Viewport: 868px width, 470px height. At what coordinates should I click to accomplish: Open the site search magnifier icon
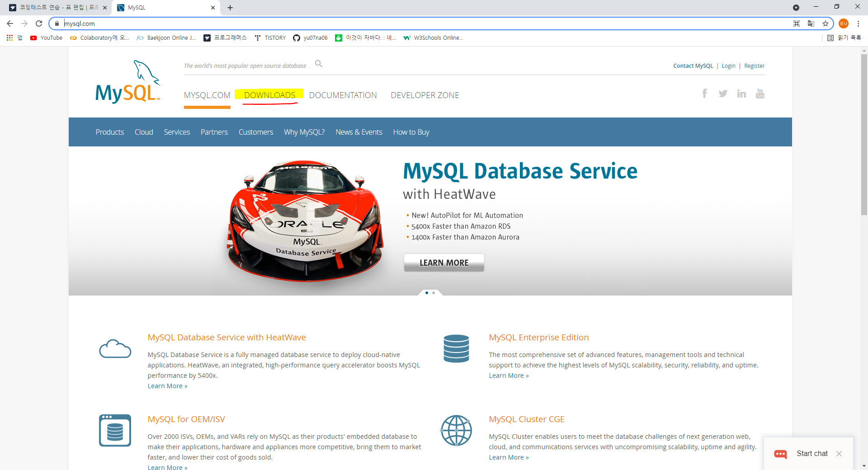point(319,64)
